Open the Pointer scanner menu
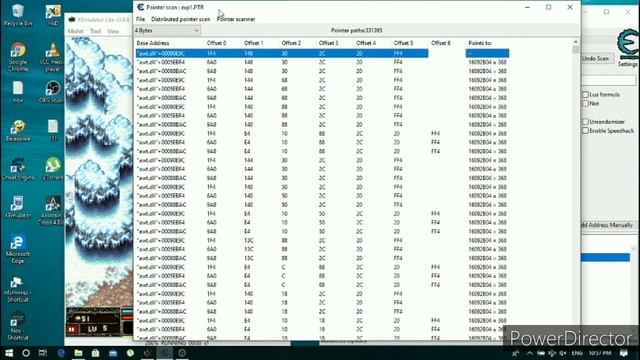This screenshot has height=360, width=640. tap(236, 19)
